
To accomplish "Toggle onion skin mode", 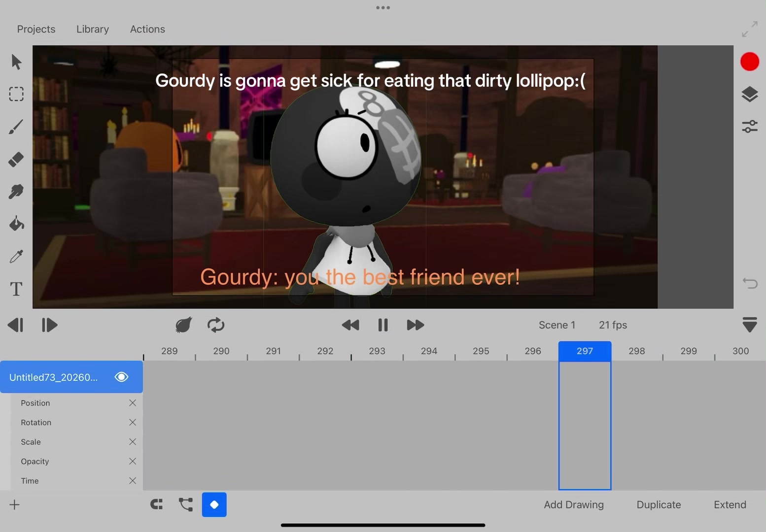I will point(183,325).
